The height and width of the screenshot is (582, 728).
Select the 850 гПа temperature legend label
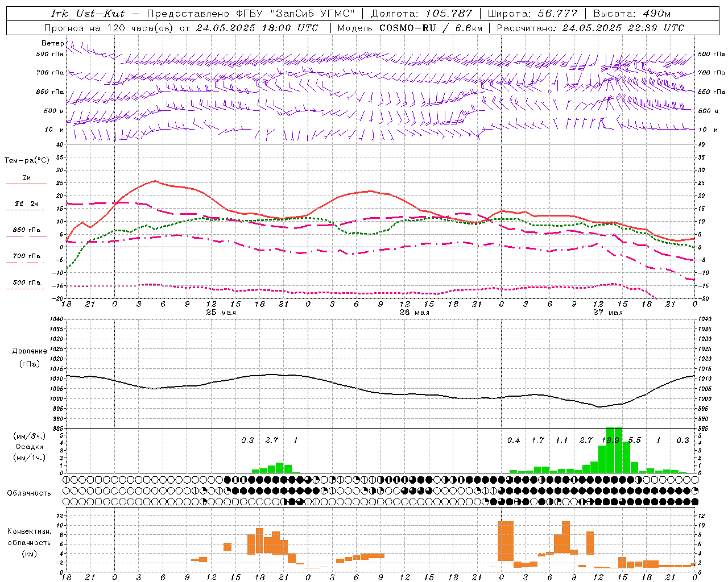(x=27, y=230)
